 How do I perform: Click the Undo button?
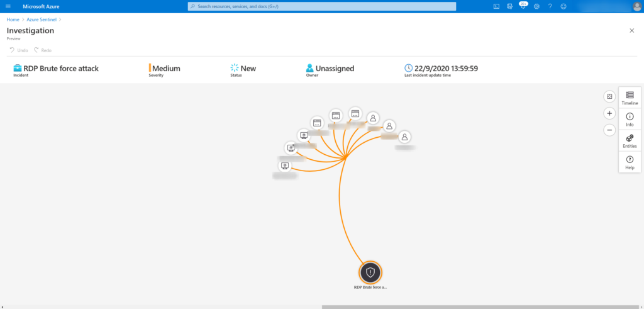(19, 50)
